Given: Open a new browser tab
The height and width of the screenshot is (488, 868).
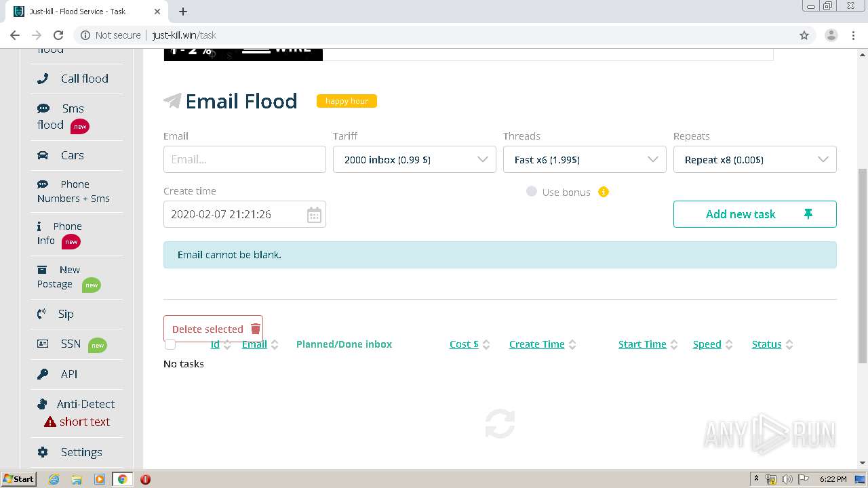Looking at the screenshot, I should (x=183, y=12).
